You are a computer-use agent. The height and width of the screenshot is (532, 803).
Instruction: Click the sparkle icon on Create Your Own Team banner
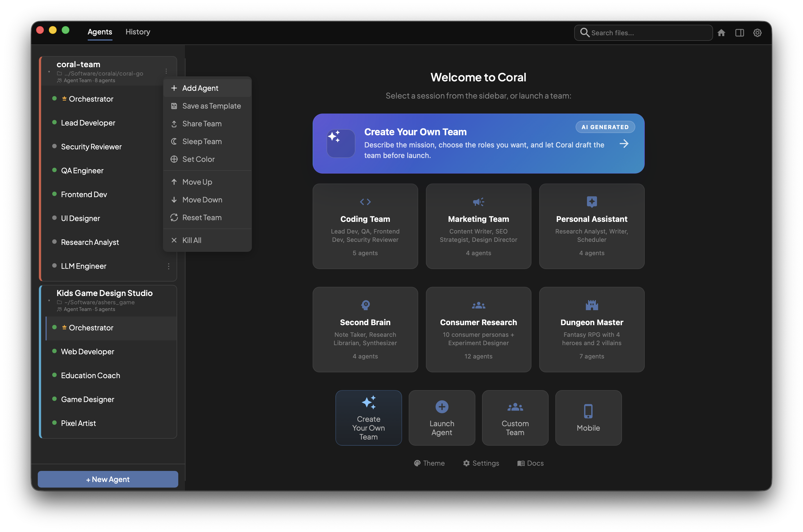click(x=341, y=143)
